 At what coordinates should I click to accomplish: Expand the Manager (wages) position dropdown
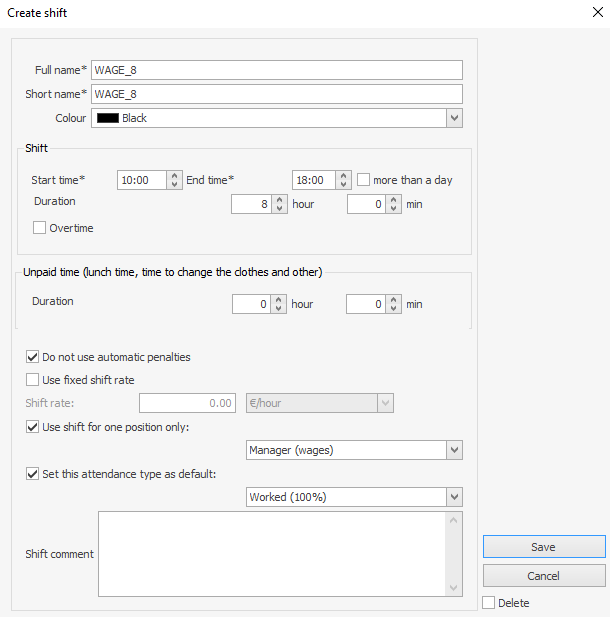454,450
